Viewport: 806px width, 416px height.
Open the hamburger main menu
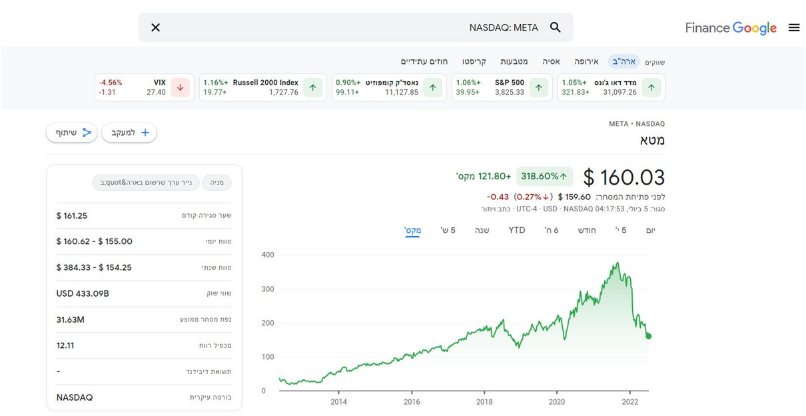pos(794,28)
